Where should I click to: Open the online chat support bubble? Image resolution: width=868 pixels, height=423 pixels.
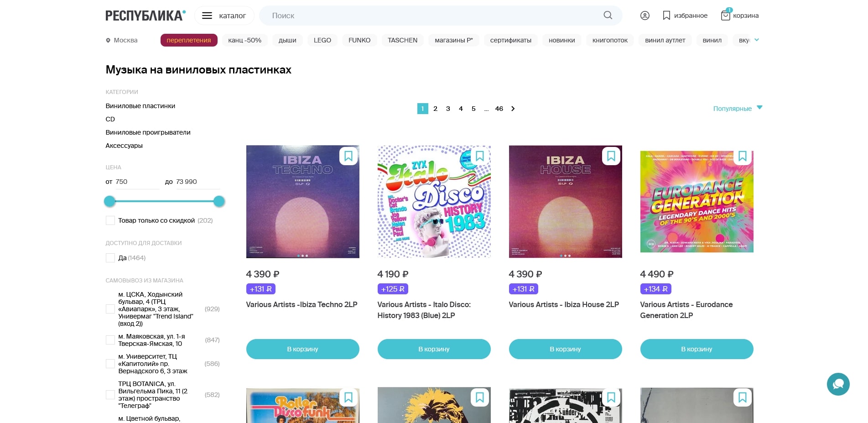coord(838,384)
